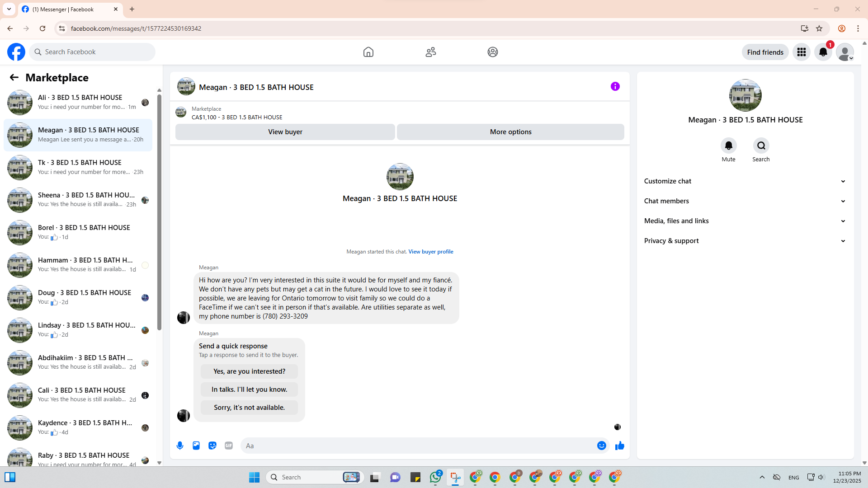Viewport: 868px width, 488px height.
Task: Open Facebook notifications bell
Action: (823, 52)
